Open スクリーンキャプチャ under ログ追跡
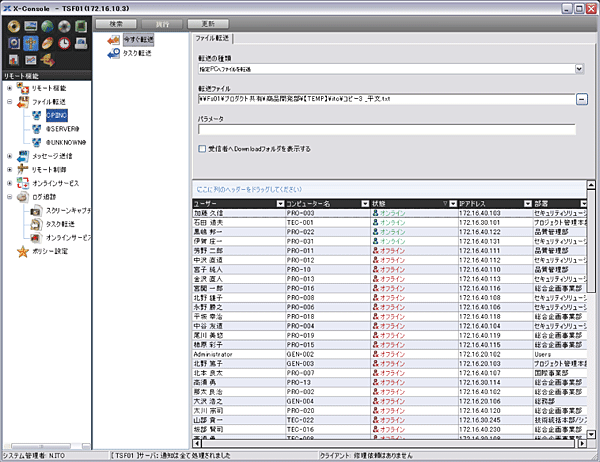The image size is (600, 462). coord(68,211)
